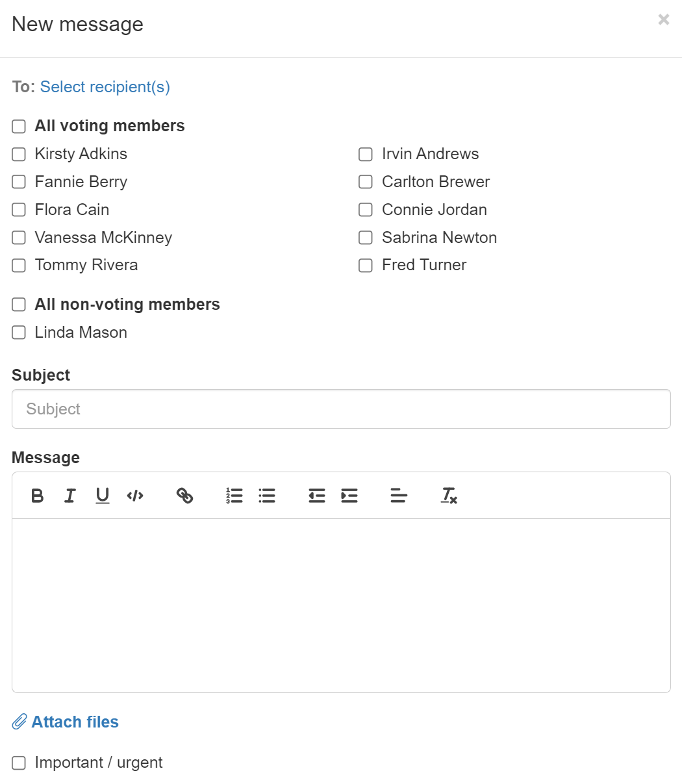Click the Select recipient(s) link

pyautogui.click(x=105, y=87)
